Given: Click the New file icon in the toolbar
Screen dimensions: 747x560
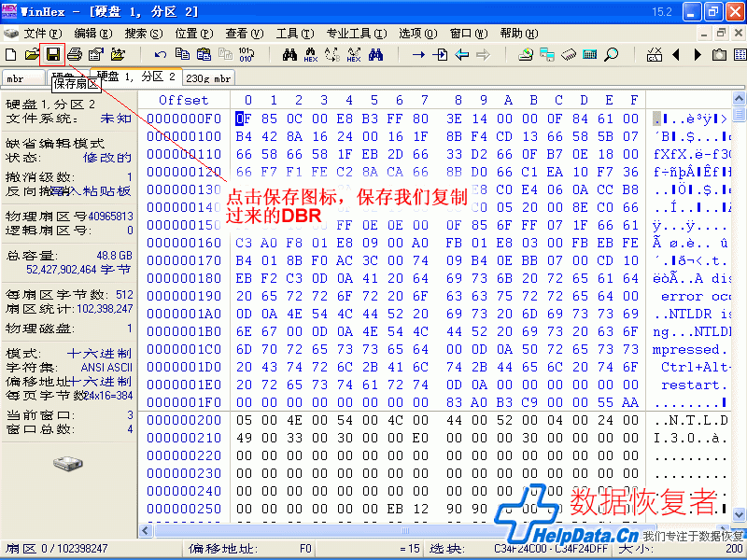Looking at the screenshot, I should (10, 54).
